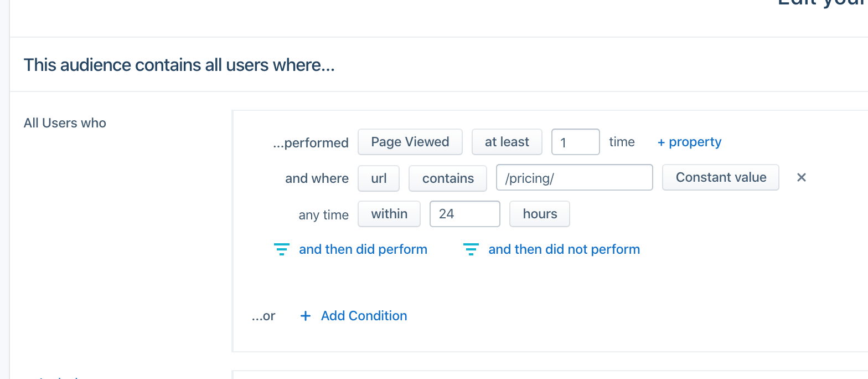Click 'This audience contains all users where...' heading
Viewport: 868px width, 379px height.
[179, 65]
